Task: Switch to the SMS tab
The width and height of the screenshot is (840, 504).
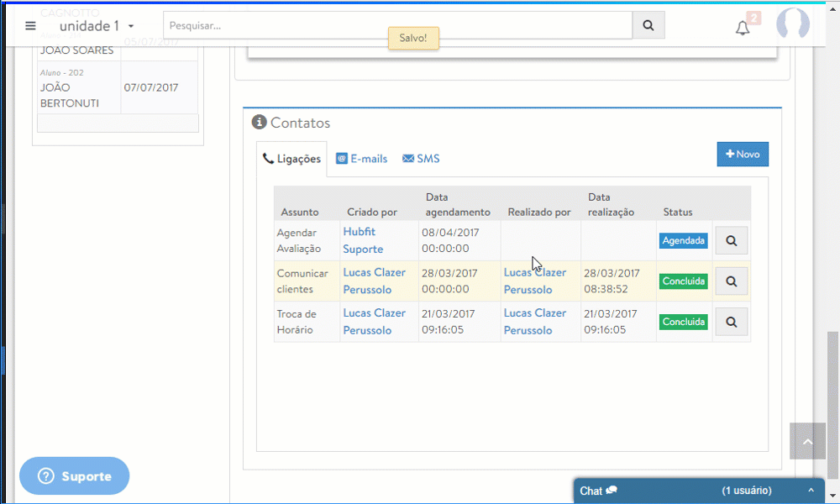Action: click(421, 159)
